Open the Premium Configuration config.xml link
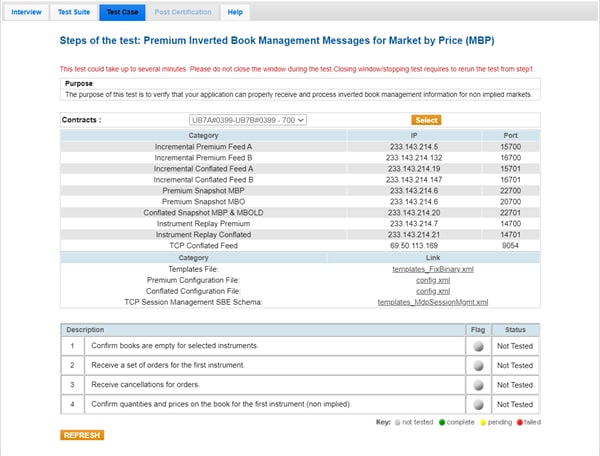Image resolution: width=600 pixels, height=456 pixels. pyautogui.click(x=432, y=280)
